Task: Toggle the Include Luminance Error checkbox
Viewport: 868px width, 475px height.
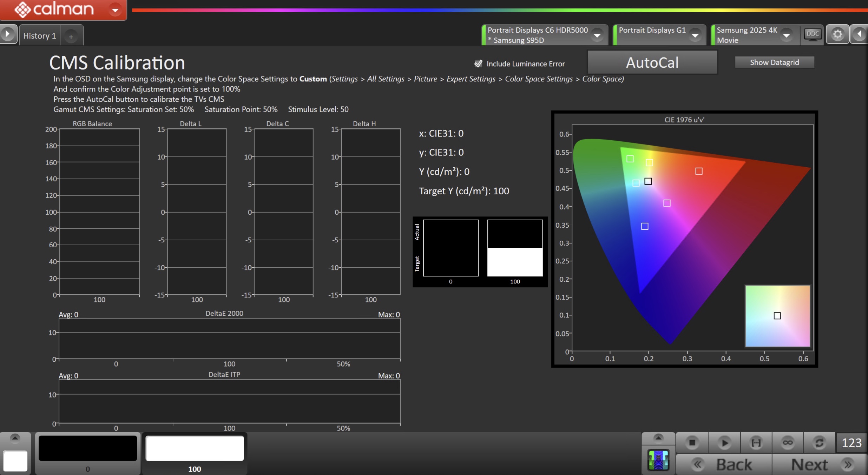Action: pos(478,63)
